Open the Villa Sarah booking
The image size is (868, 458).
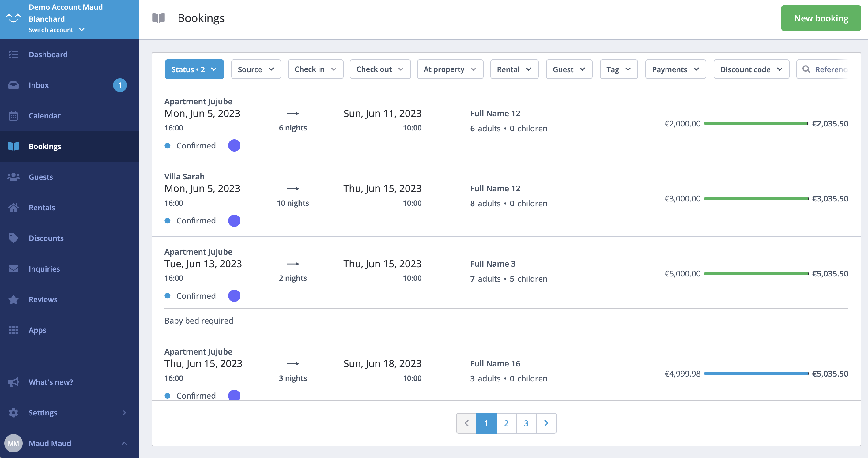[506, 199]
